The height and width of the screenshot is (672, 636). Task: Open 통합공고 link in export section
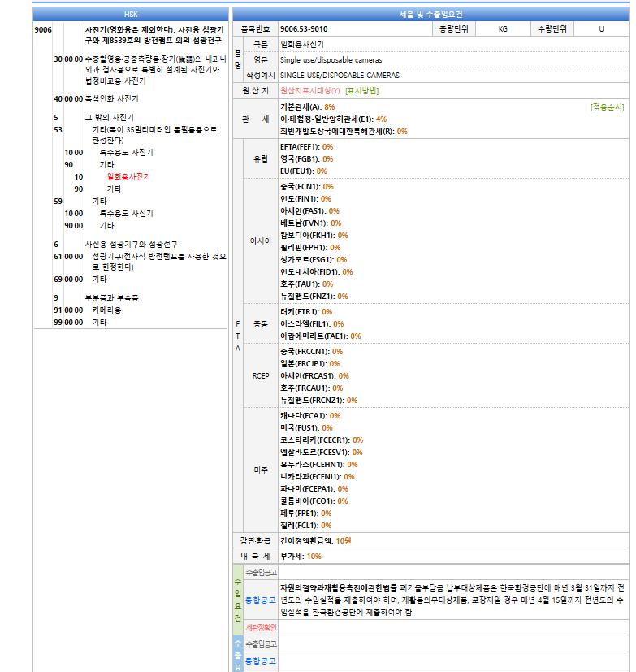(261, 661)
